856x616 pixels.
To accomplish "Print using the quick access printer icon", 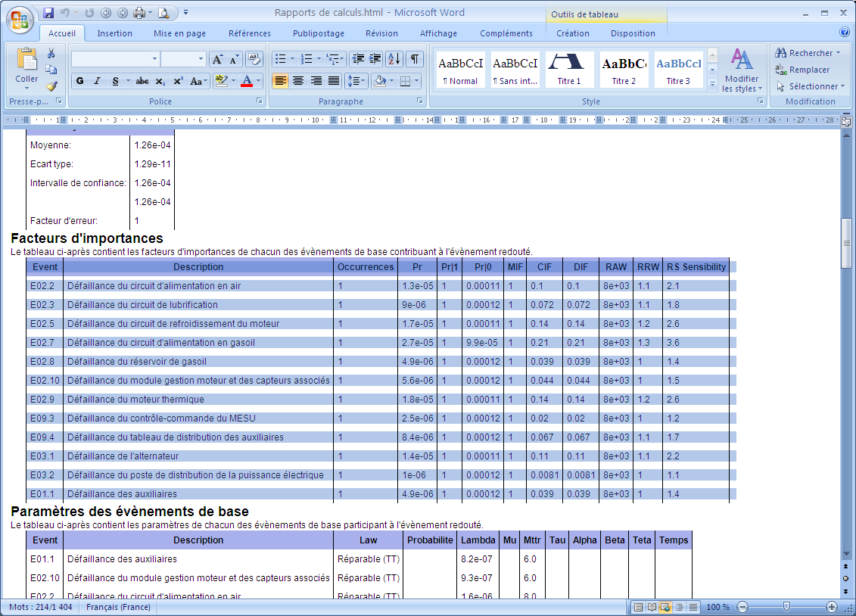I will 139,13.
